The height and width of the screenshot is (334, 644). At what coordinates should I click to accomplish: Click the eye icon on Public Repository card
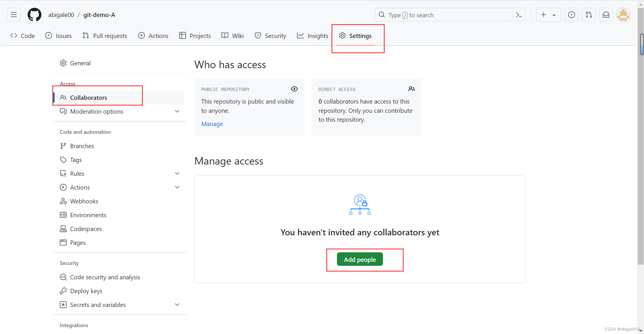coord(294,89)
